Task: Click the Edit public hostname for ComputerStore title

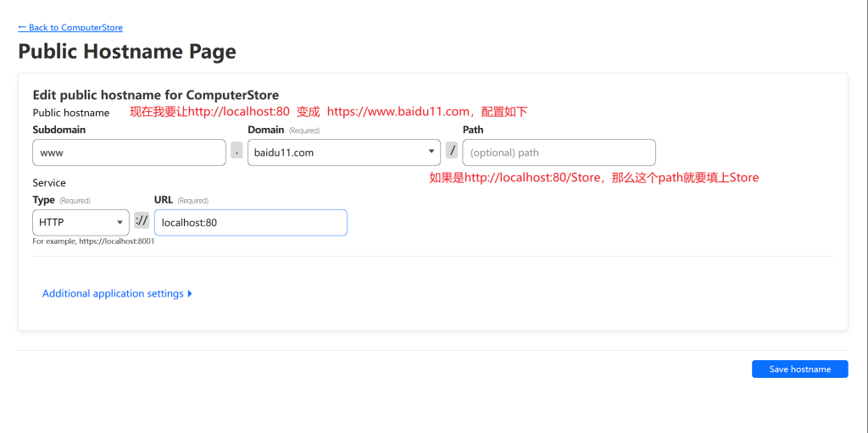Action: [156, 95]
